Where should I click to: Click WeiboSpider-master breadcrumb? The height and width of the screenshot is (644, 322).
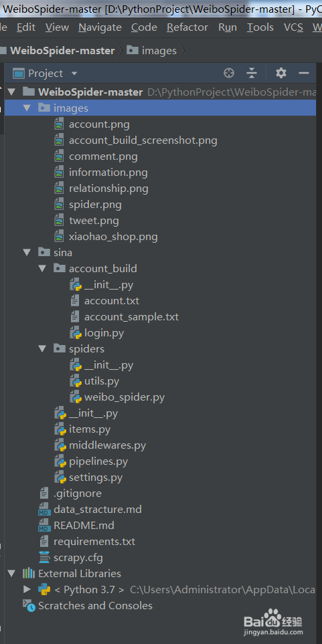coord(62,51)
